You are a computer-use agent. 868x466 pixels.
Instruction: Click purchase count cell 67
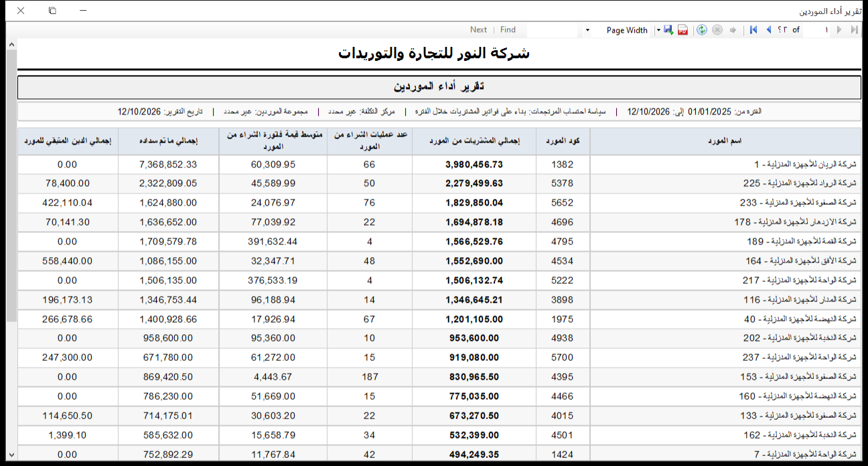[x=370, y=319]
